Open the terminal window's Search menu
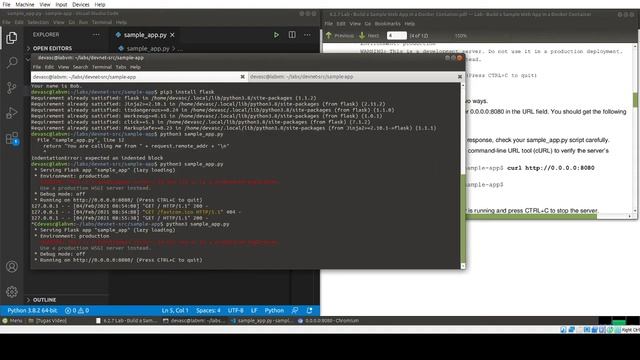The width and height of the screenshot is (640, 360). pos(80,67)
